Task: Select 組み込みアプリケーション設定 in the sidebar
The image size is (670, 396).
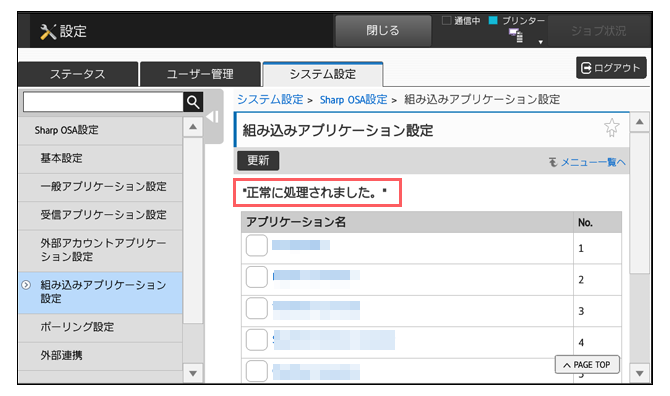Action: (100, 292)
